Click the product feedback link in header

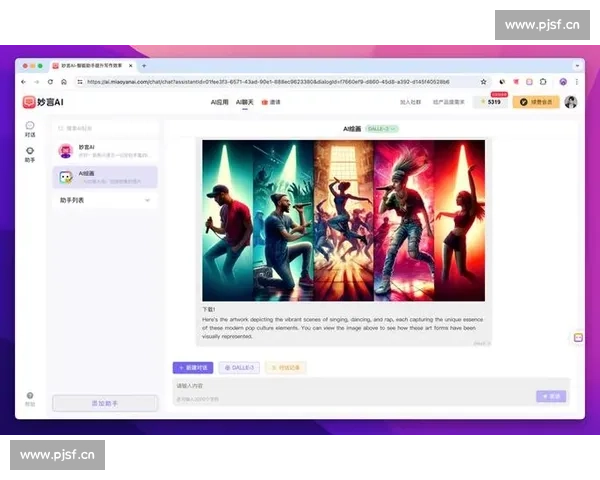[448, 102]
